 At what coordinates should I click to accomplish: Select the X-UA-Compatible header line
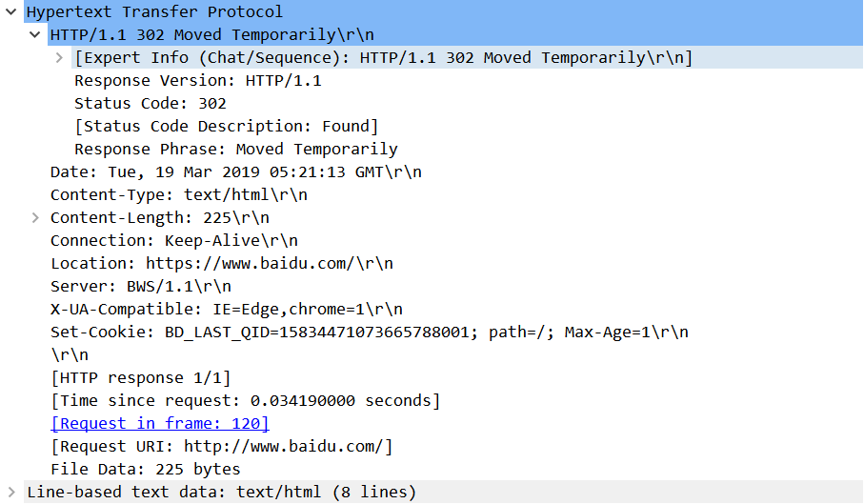227,310
